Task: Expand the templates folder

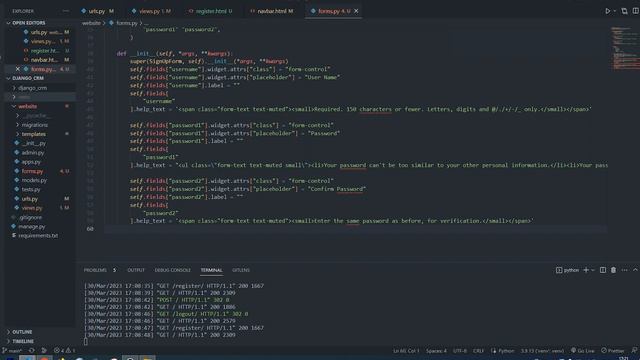Action: [x=33, y=134]
